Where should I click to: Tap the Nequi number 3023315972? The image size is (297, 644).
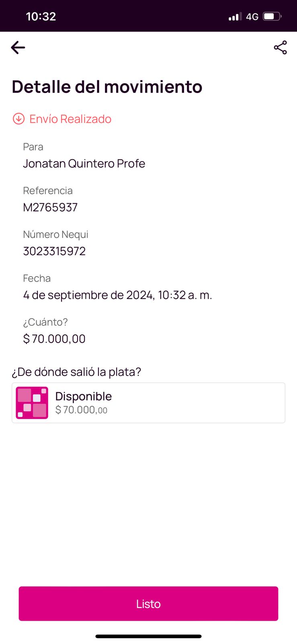(54, 251)
